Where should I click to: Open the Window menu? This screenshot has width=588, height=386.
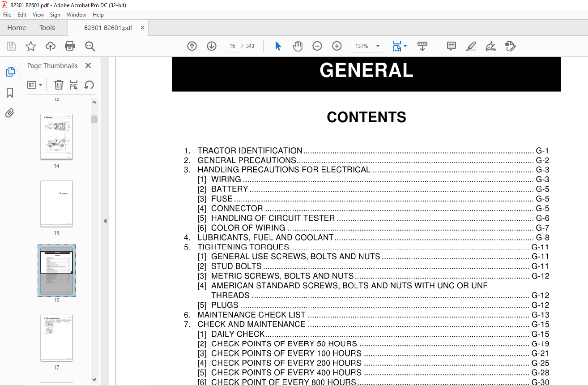(x=77, y=15)
